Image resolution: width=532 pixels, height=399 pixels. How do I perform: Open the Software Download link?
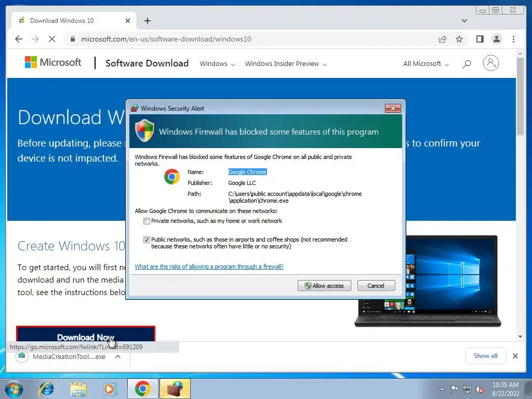(147, 63)
